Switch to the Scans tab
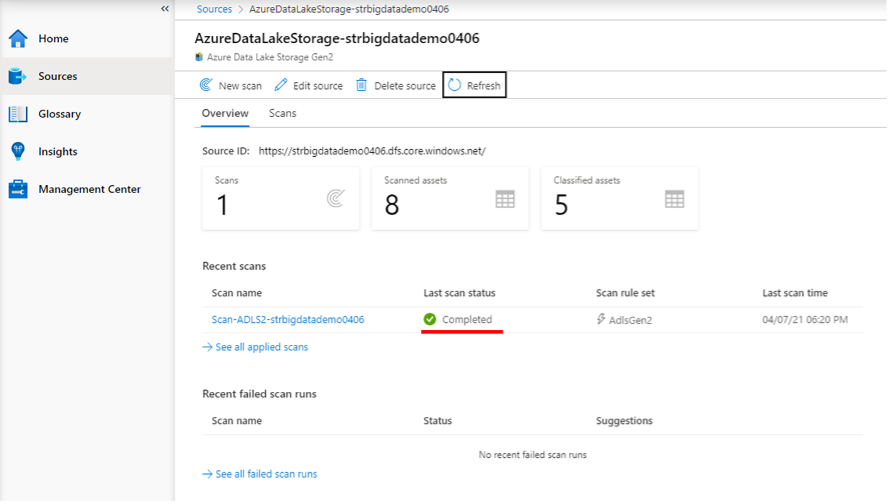889x504 pixels. pos(282,113)
